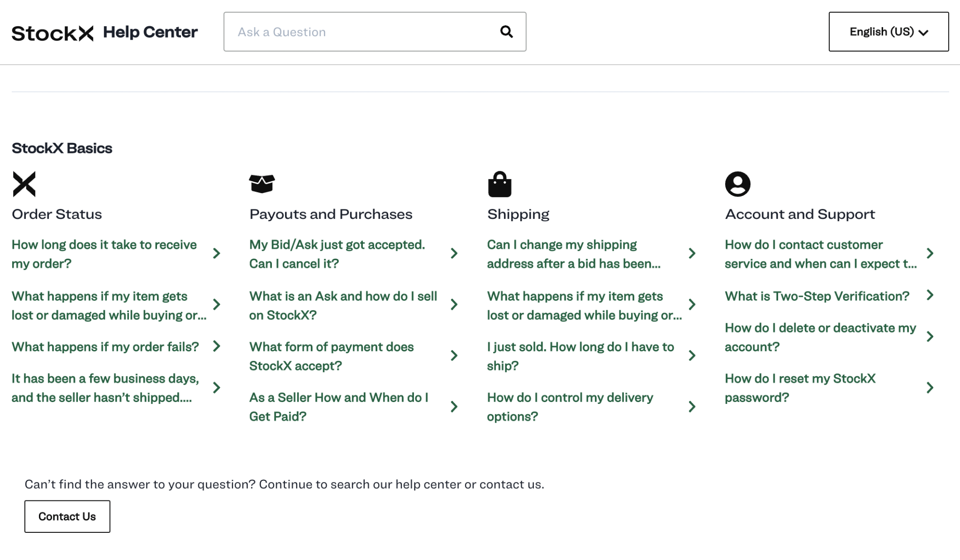
Task: Open 'What form of payment does StockX accept?'
Action: tap(331, 356)
